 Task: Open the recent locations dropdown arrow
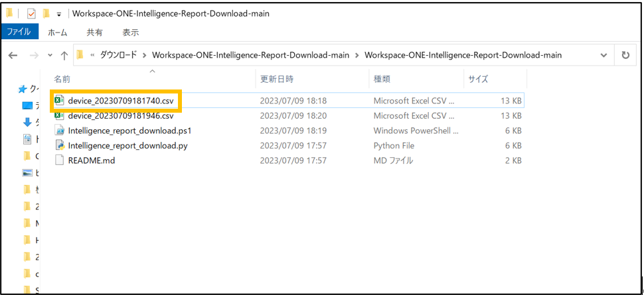tap(50, 55)
